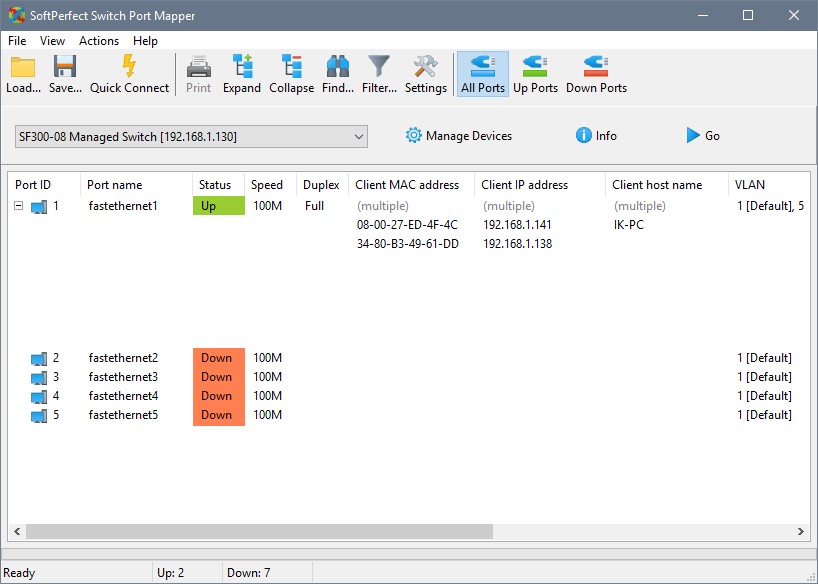The width and height of the screenshot is (818, 584).
Task: Click the green Up status cell
Action: point(219,206)
